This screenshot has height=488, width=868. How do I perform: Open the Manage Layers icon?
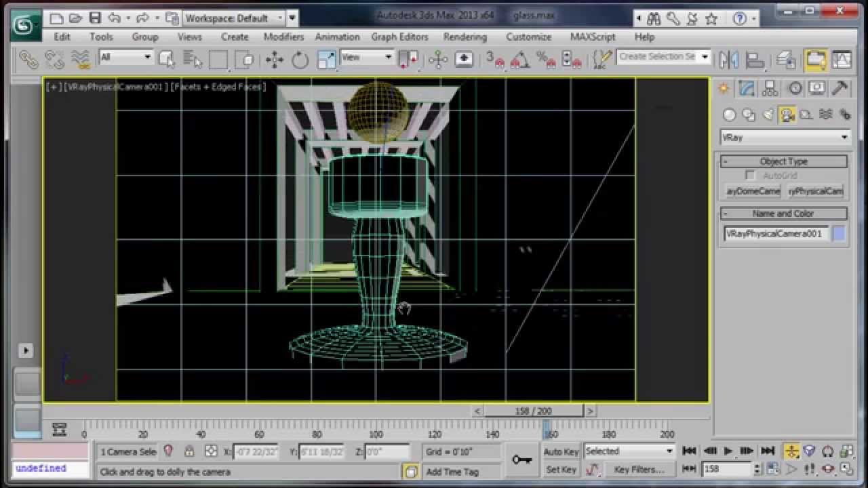tap(785, 60)
